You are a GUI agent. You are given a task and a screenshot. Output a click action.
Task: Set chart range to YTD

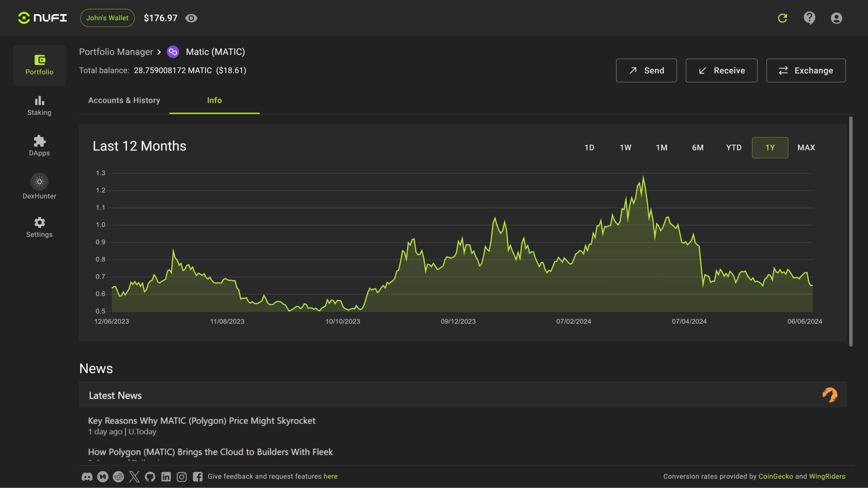pos(734,148)
